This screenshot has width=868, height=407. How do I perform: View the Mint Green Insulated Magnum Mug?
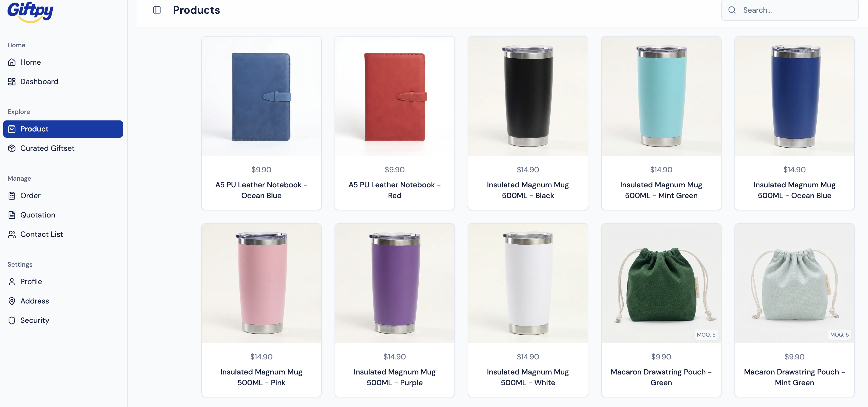[x=661, y=123]
